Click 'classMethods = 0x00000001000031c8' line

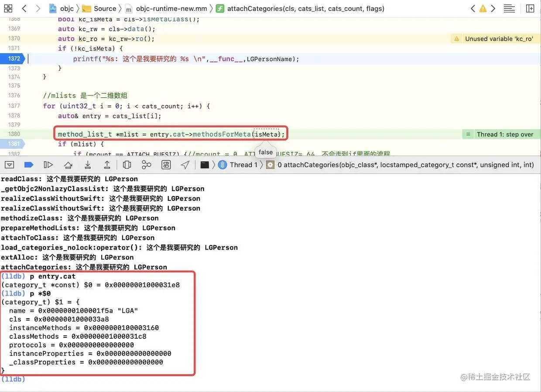(x=78, y=337)
